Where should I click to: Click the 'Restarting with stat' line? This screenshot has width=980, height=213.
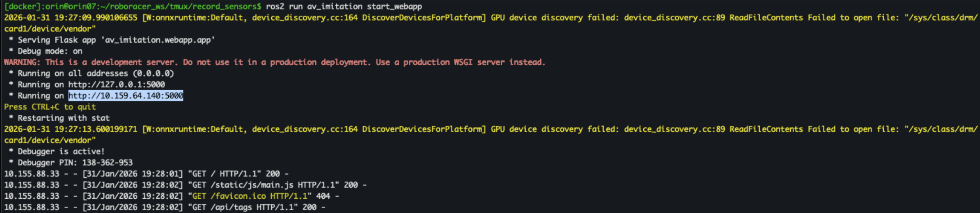[x=63, y=118]
